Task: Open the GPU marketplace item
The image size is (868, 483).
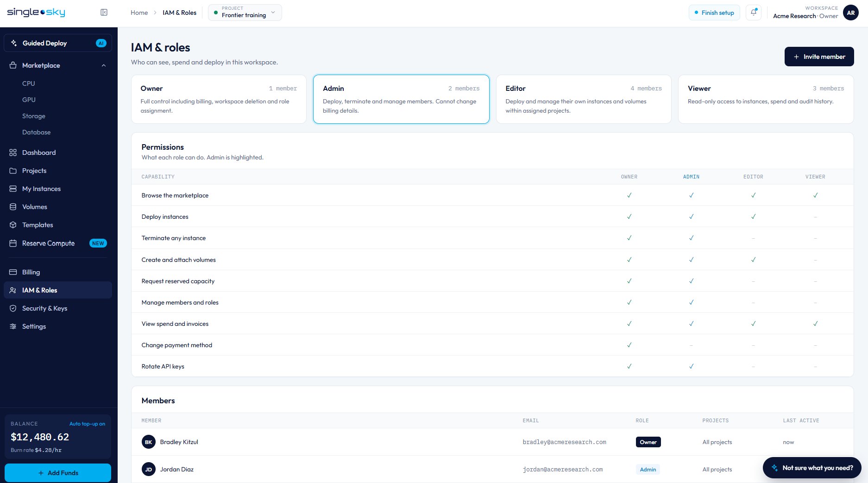Action: click(29, 100)
